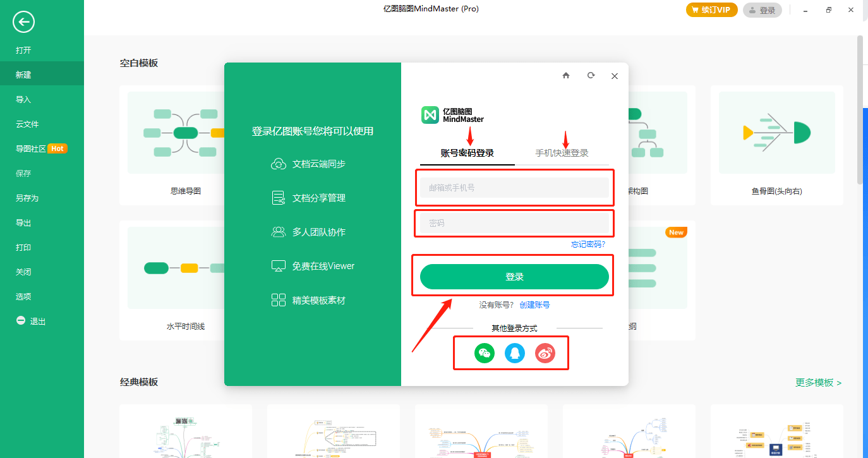The height and width of the screenshot is (458, 868).
Task: Click the 邮箱或手机号 input field
Action: pos(515,188)
